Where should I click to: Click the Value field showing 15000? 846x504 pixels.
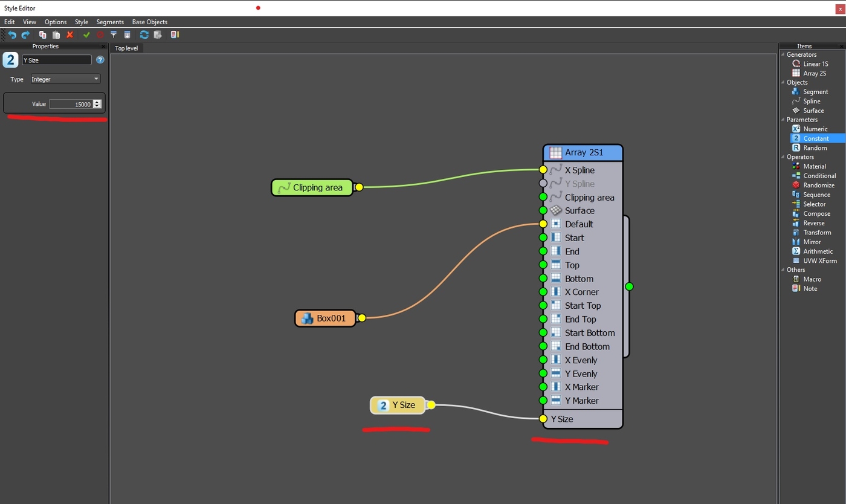pyautogui.click(x=71, y=104)
